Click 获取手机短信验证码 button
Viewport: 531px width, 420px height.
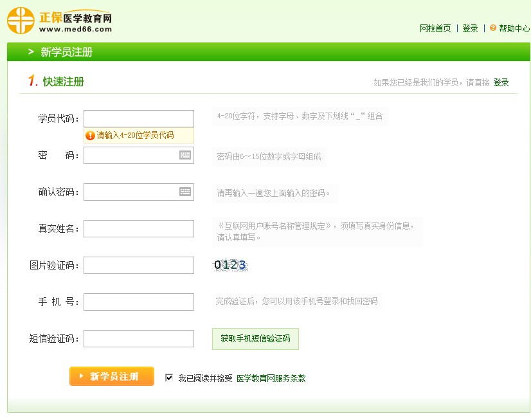pyautogui.click(x=255, y=338)
